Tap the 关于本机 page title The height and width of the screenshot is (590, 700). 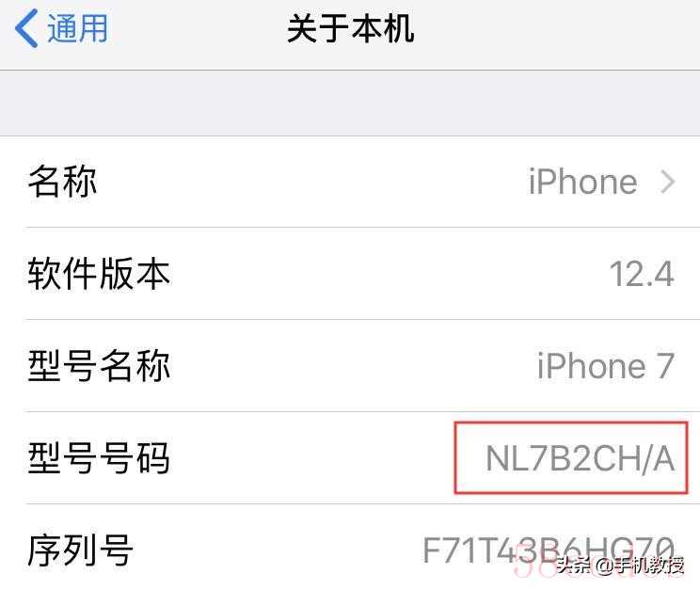[350, 29]
